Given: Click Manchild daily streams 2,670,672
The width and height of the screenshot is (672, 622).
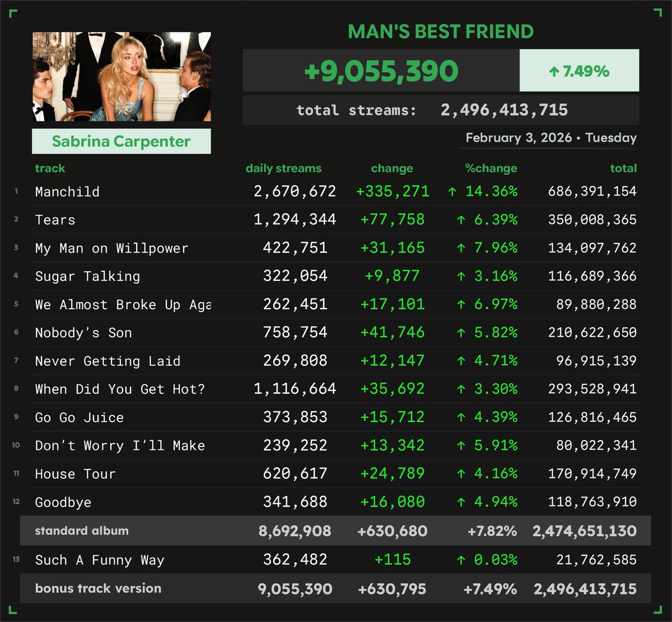Looking at the screenshot, I should coord(295,191).
